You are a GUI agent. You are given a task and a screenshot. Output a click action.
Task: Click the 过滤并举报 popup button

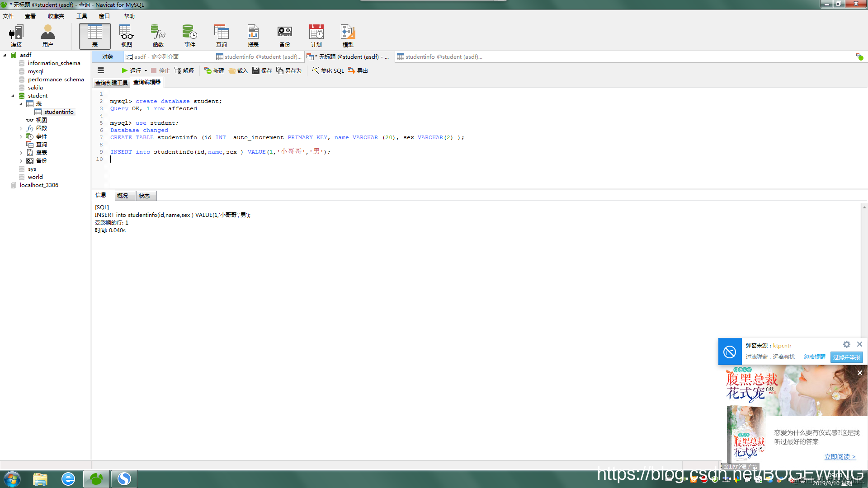pyautogui.click(x=846, y=357)
